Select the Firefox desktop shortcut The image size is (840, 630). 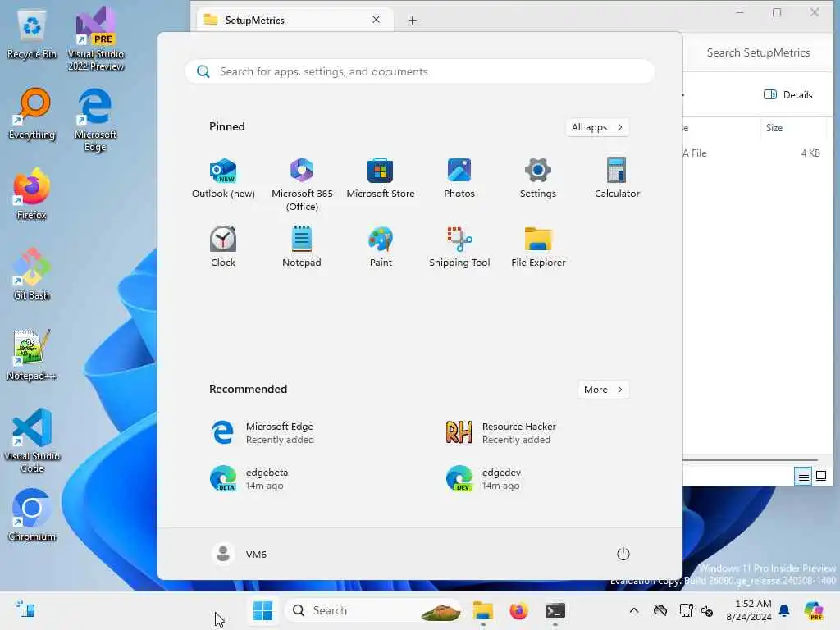[x=32, y=194]
